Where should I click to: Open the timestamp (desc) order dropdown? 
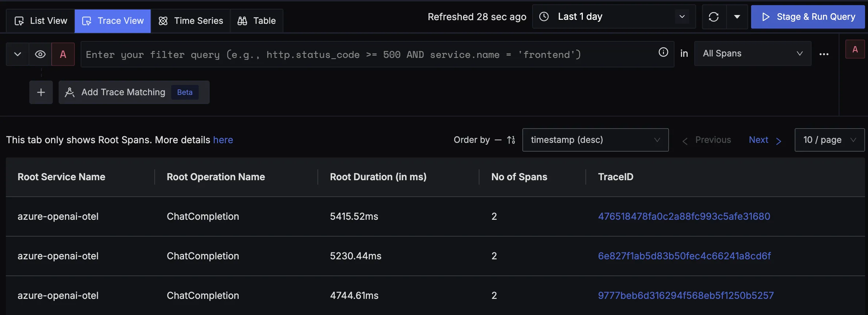(x=595, y=140)
